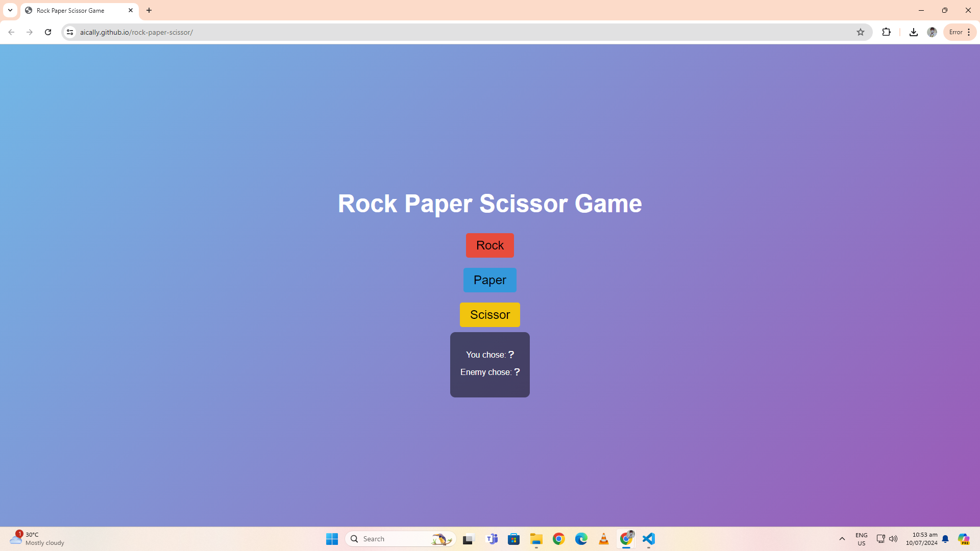This screenshot has height=551, width=980.
Task: Open the Chrome Error menu button
Action: 960,32
